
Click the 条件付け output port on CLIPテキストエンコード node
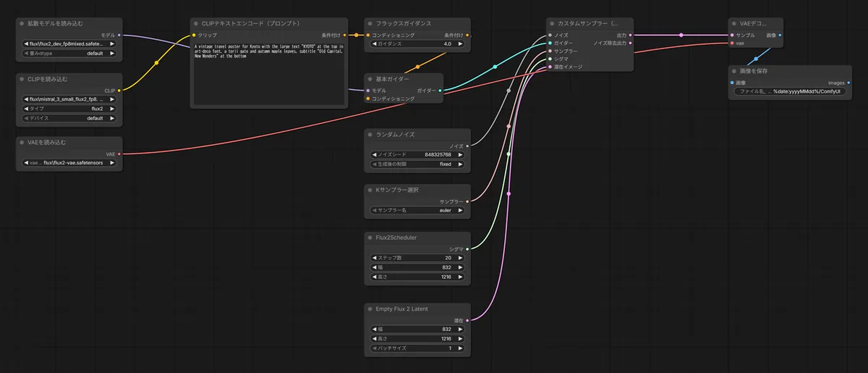click(346, 35)
